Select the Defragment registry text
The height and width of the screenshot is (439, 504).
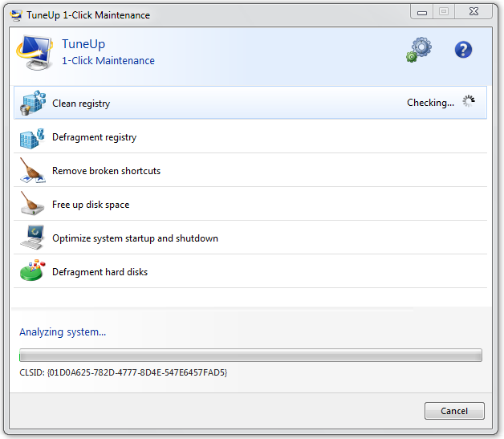[94, 137]
